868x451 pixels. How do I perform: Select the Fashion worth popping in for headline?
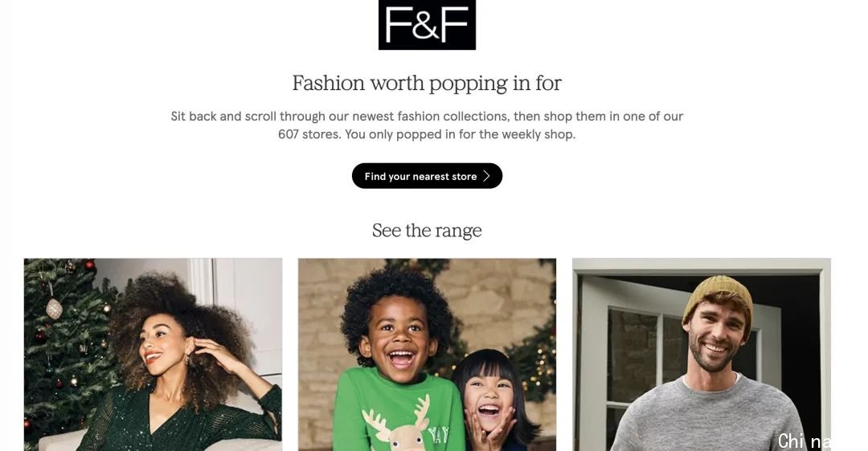[427, 83]
